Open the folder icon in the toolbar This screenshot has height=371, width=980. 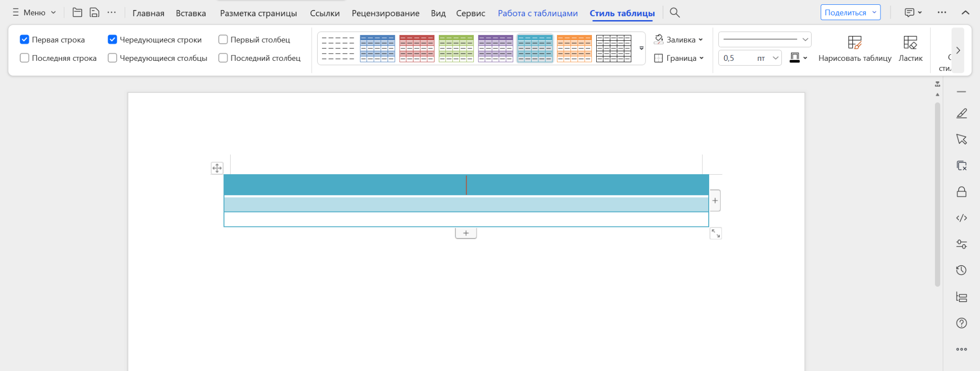pos(77,12)
